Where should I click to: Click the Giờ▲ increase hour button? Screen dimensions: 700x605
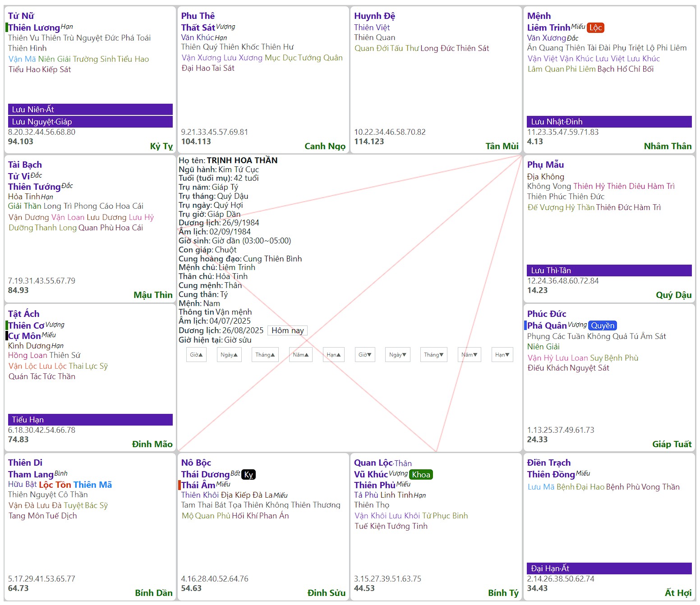coord(196,355)
